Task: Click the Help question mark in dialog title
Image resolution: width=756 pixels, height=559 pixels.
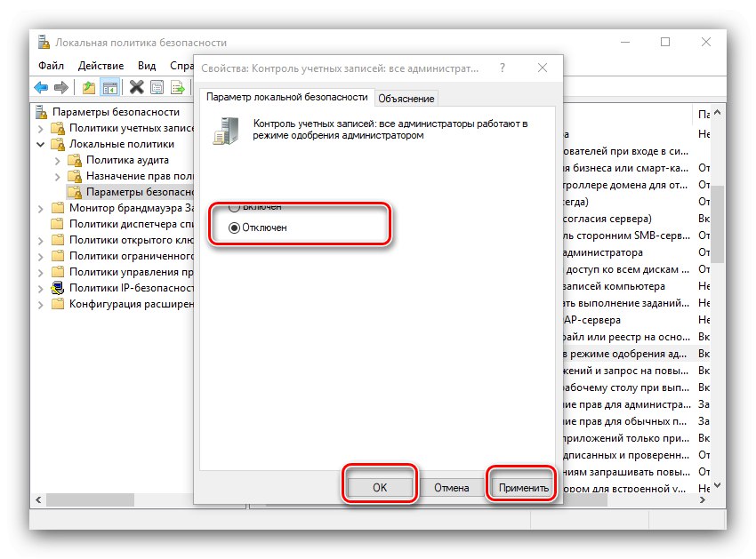Action: coord(503,68)
